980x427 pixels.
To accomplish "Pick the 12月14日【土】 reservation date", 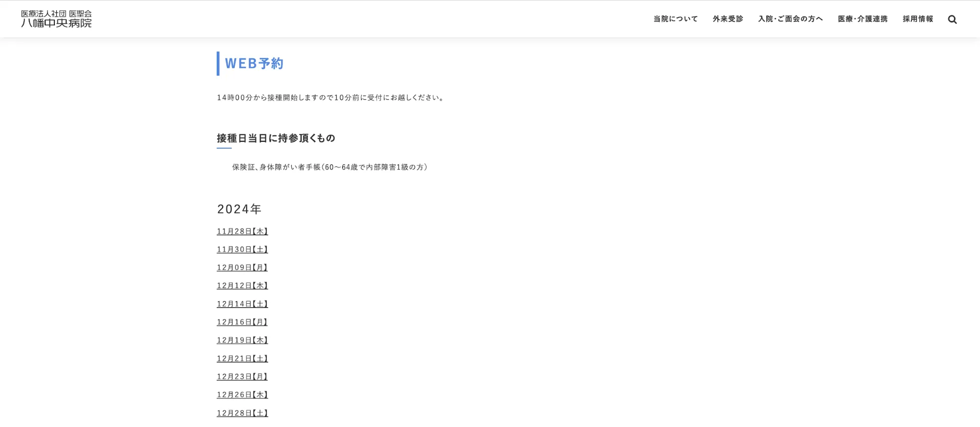I will coord(242,304).
